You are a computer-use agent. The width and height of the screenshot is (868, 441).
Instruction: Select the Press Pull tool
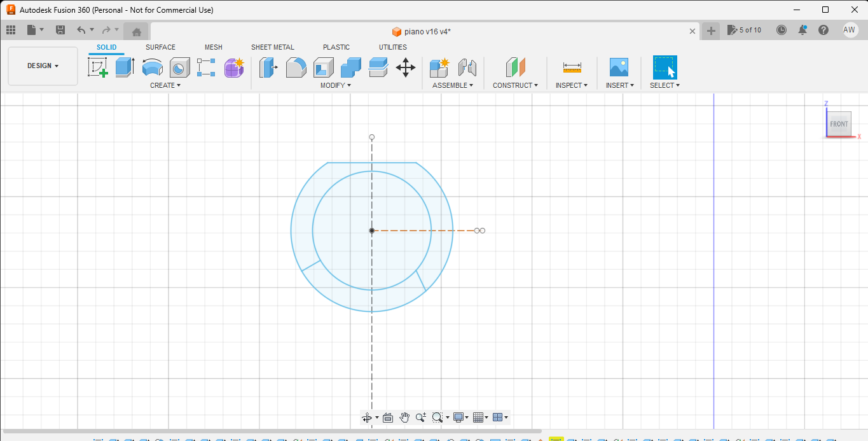tap(268, 67)
